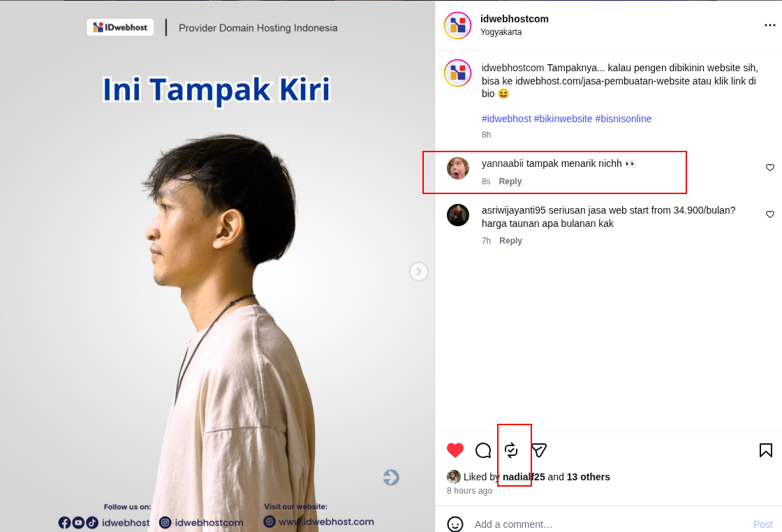The height and width of the screenshot is (532, 782).
Task: Click IDwebhost logo in post image
Action: (120, 27)
